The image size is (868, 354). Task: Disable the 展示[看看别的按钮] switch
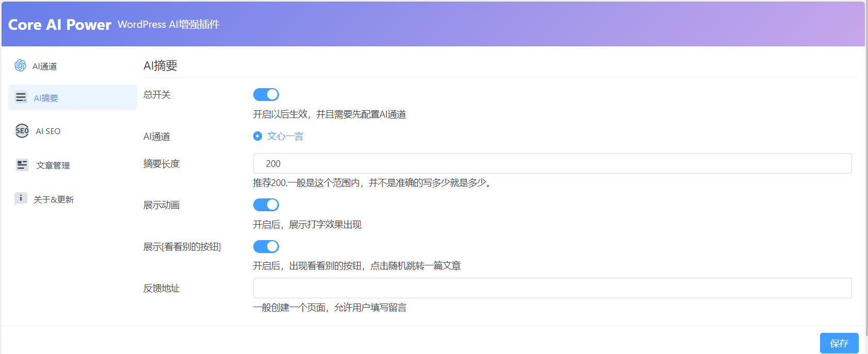(x=266, y=246)
